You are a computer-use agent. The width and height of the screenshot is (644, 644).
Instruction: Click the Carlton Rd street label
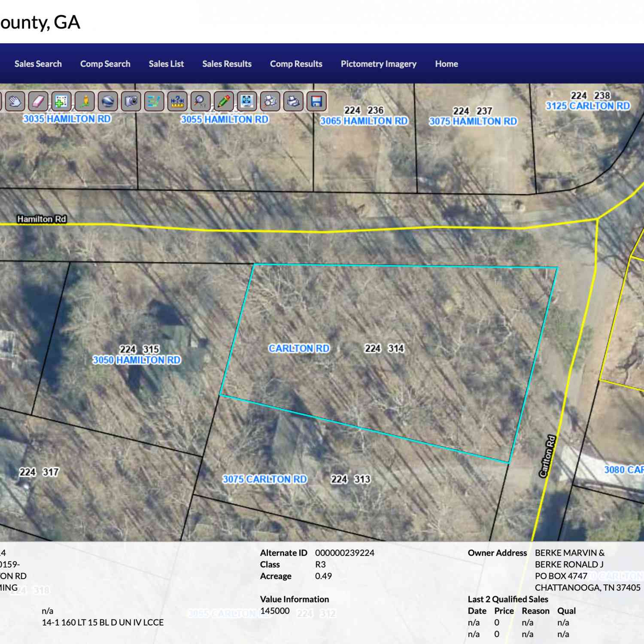(547, 456)
